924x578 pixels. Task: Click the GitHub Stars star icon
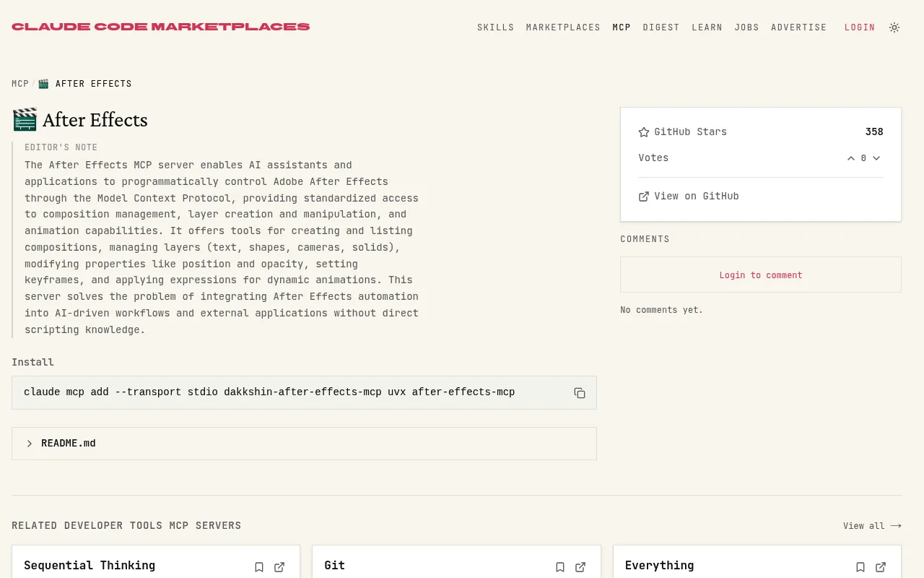point(644,132)
